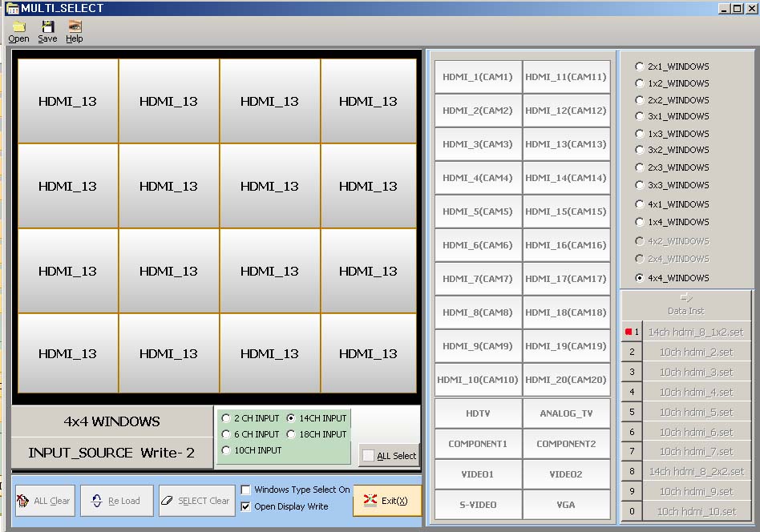Select source HDMI_5(CAM5)
The height and width of the screenshot is (532, 760).
tap(478, 212)
